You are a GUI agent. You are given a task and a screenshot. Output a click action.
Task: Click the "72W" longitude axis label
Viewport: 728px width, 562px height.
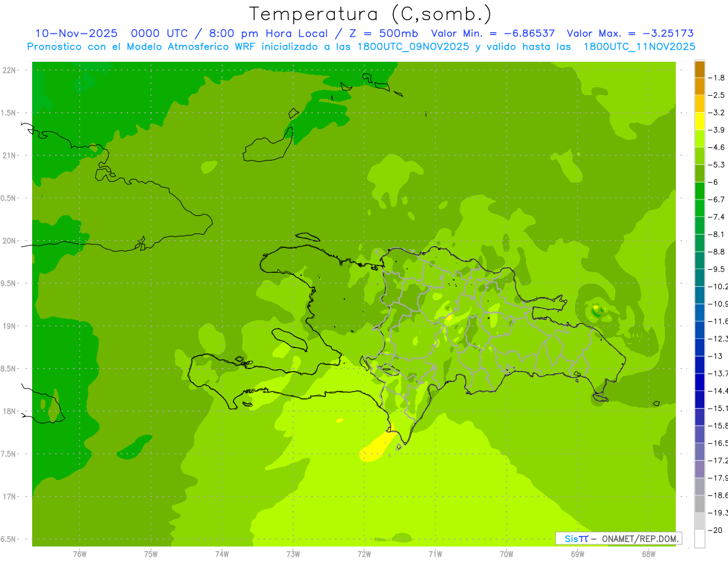point(364,554)
